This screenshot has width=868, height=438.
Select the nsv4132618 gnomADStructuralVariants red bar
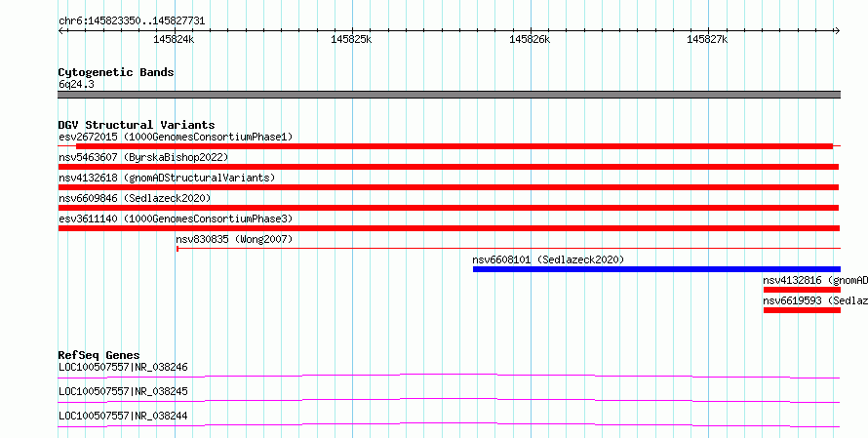pos(449,187)
